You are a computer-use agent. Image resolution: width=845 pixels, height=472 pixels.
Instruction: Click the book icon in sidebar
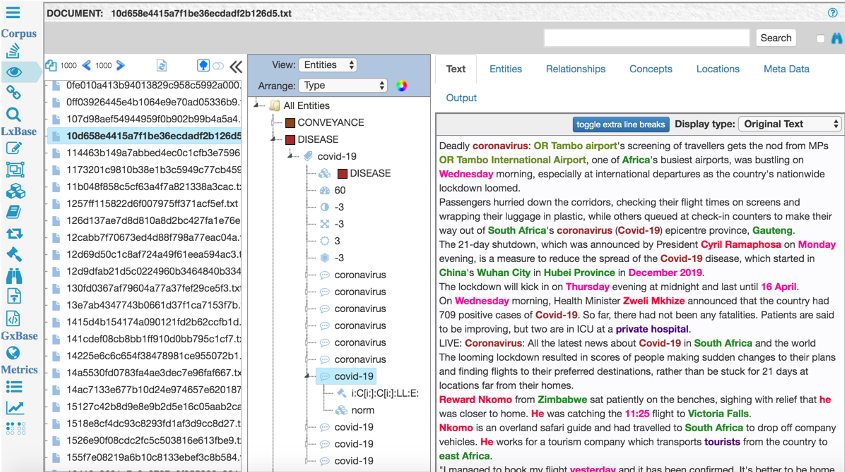coord(13,212)
